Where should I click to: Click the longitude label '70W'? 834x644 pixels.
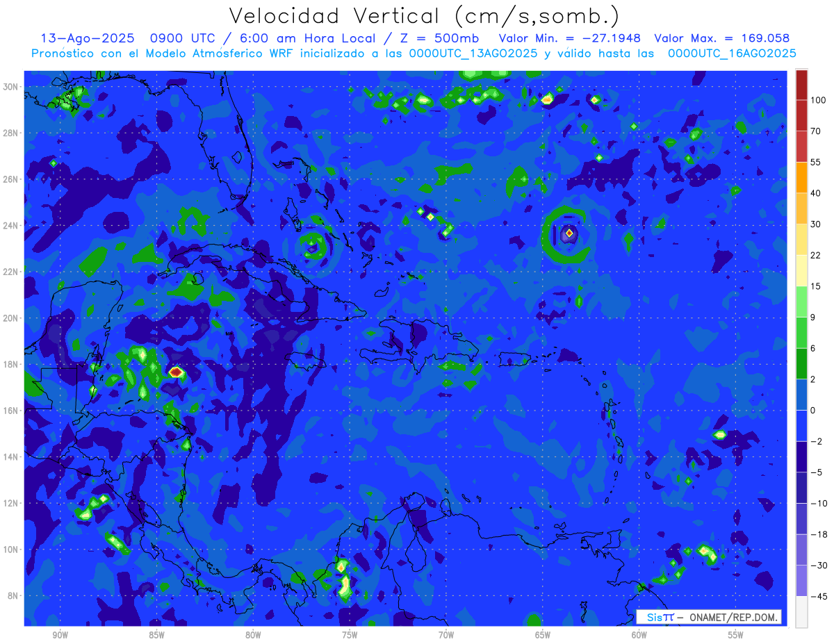[446, 635]
